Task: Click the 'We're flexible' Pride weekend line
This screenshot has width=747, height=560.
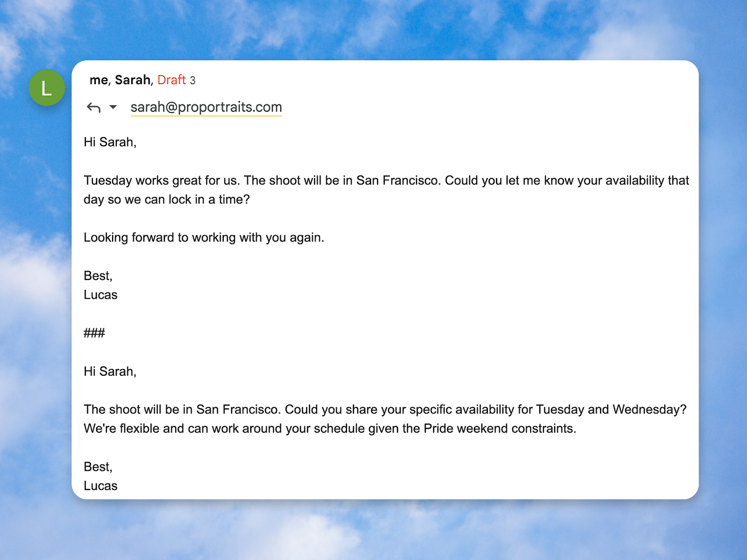Action: coord(330,429)
